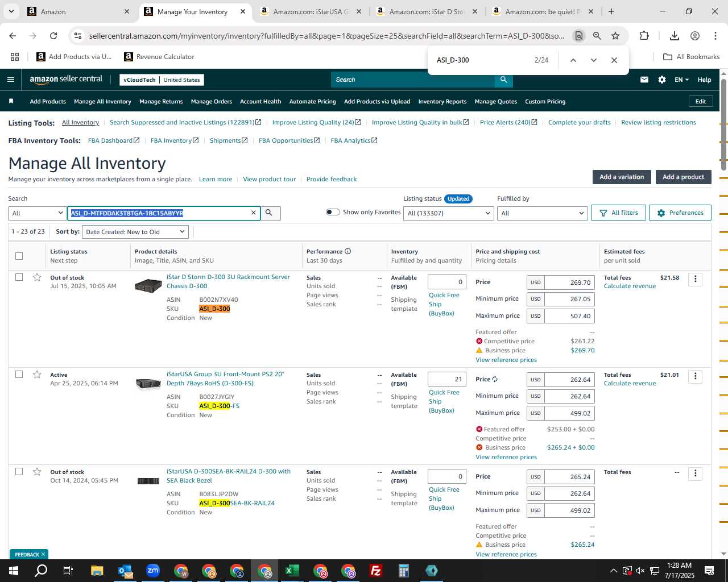Open Price Alerts (240) link

point(508,122)
